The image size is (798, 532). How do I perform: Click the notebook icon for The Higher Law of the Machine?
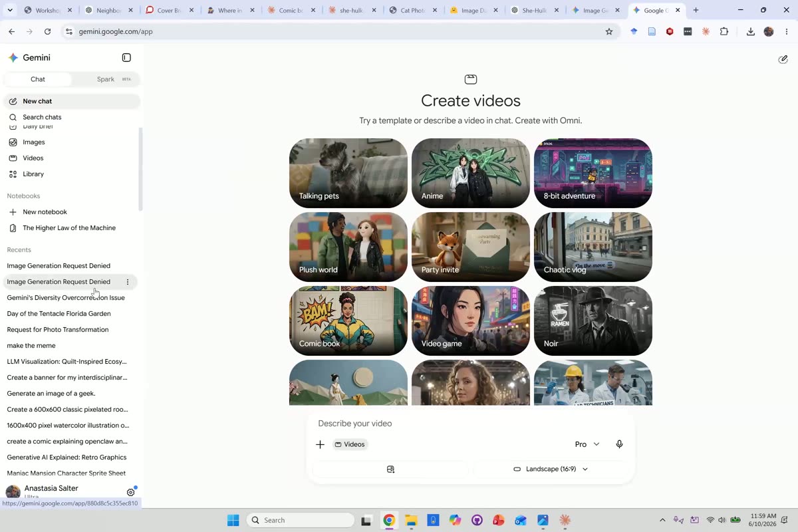point(13,228)
